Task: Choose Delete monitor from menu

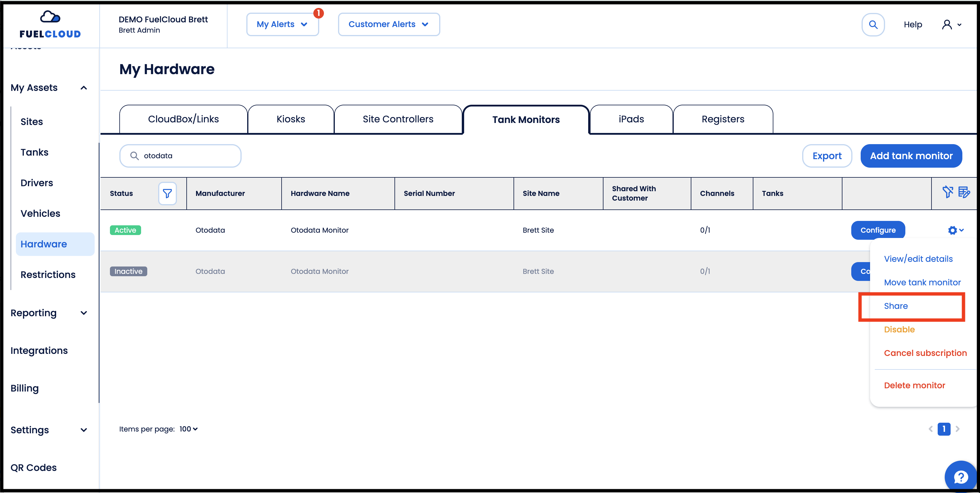Action: point(914,386)
